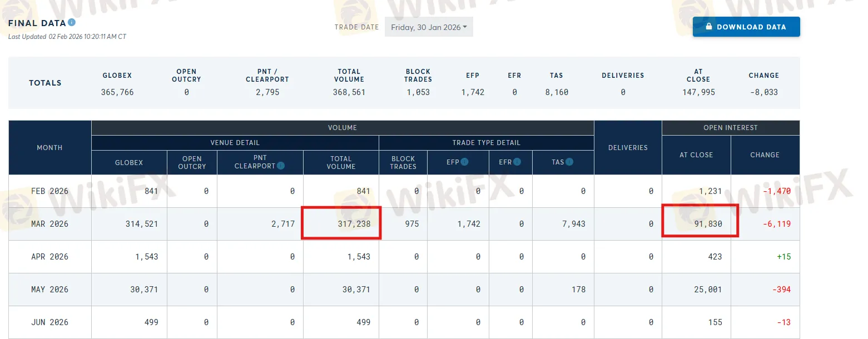Screen dimensions: 868x339
Task: Select the DELIVERIES table column header
Action: coord(628,148)
